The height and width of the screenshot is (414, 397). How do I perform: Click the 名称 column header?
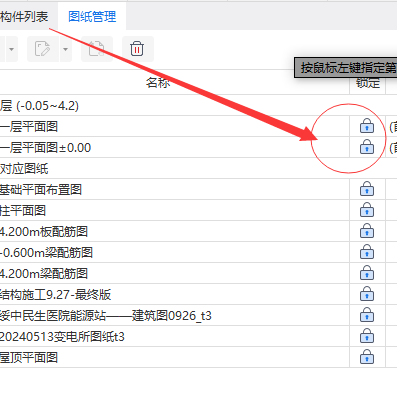[x=158, y=82]
